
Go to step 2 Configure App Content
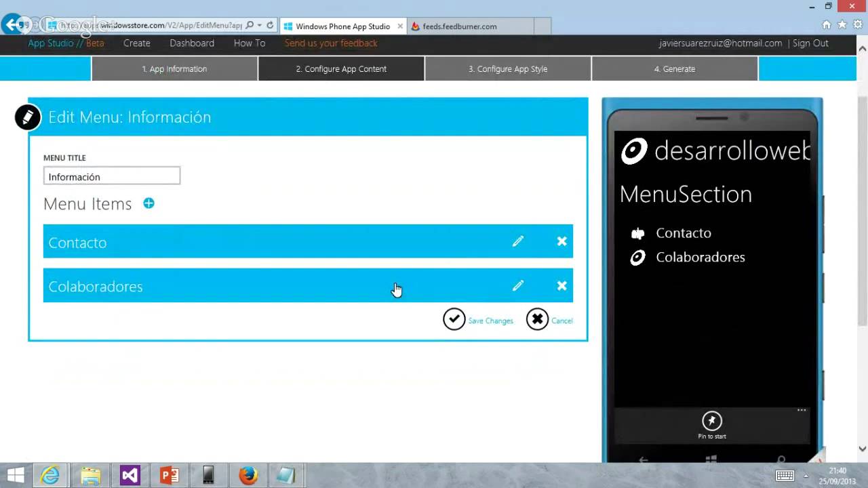[x=341, y=68]
